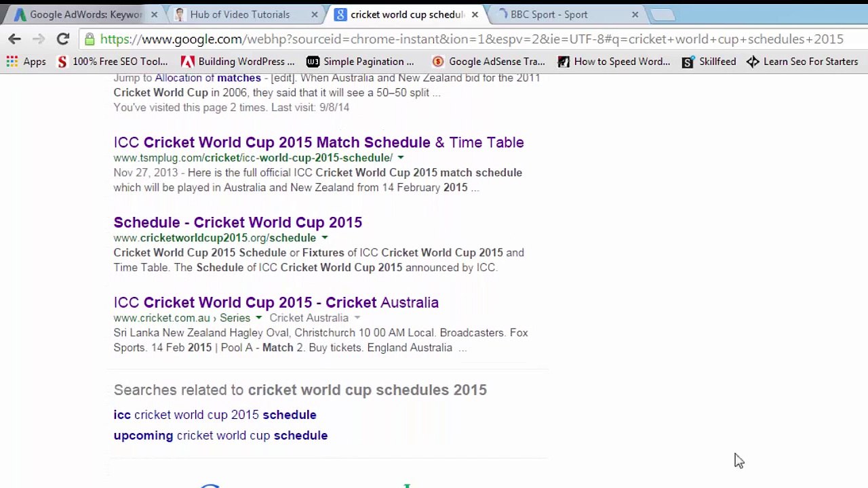Open ICC Cricket World Cup 2015 Match Schedule result
The image size is (868, 488).
pyautogui.click(x=319, y=142)
